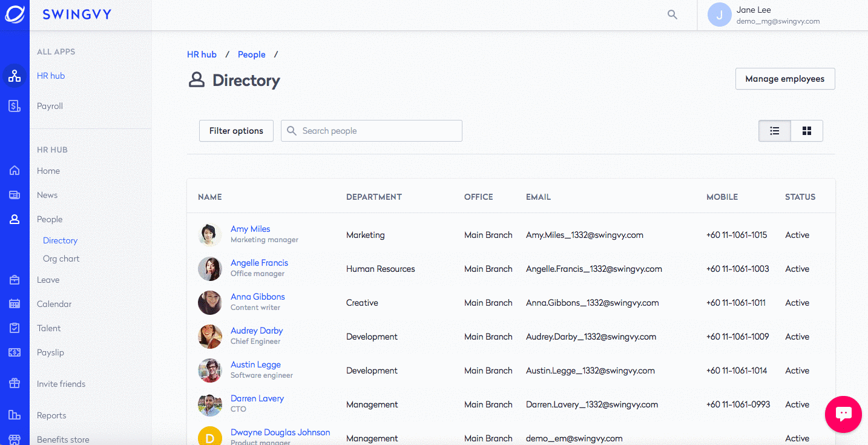Click the Reports chart icon
The image size is (868, 445).
click(15, 415)
